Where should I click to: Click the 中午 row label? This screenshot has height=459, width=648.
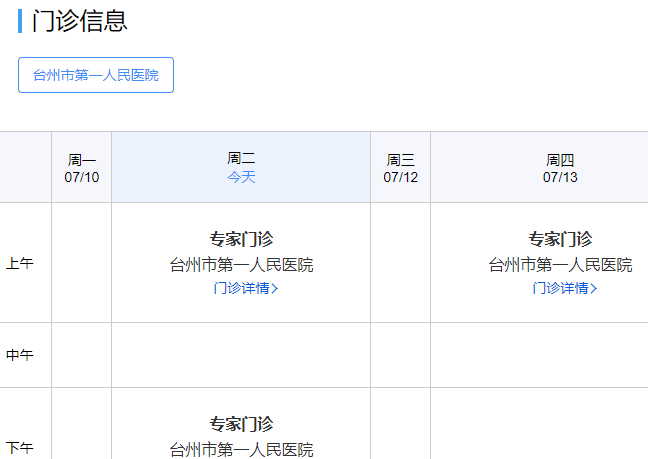pos(20,355)
